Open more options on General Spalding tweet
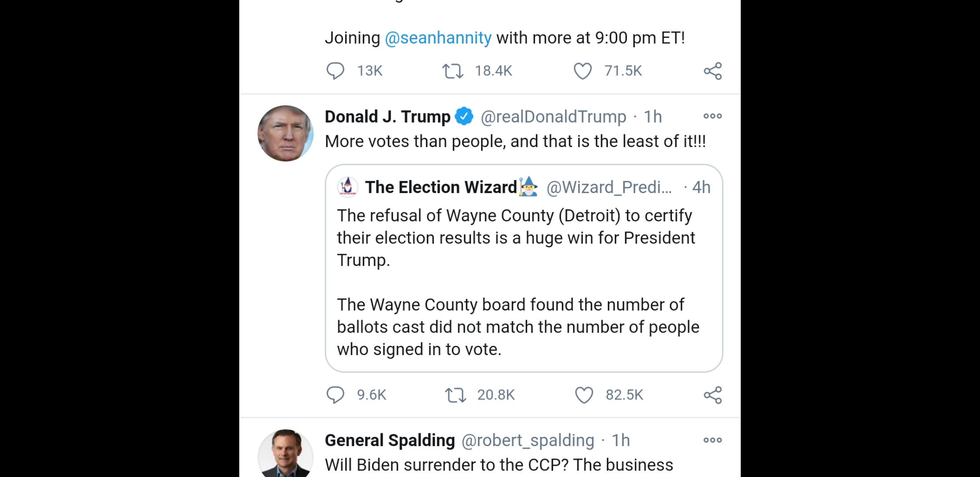Viewport: 980px width, 477px height. coord(712,440)
